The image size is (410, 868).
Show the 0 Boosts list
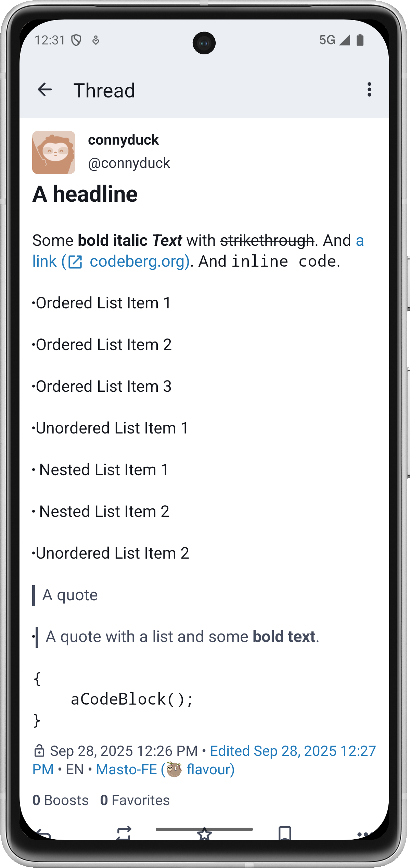click(60, 800)
